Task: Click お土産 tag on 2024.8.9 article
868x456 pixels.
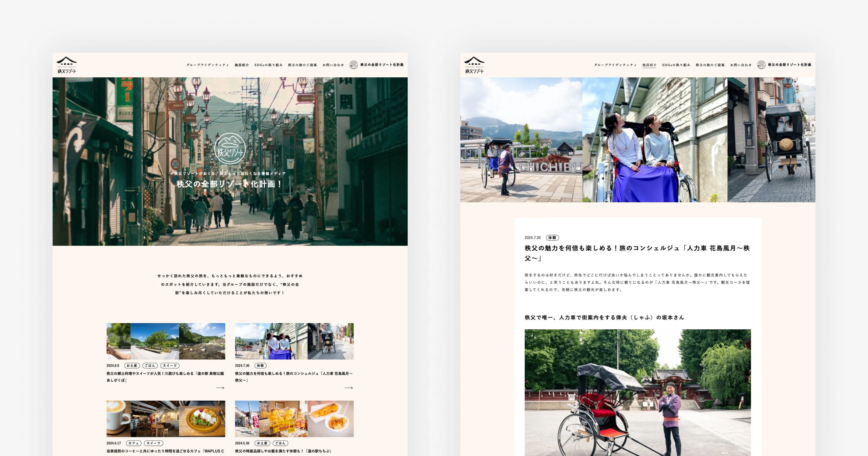Action: [x=132, y=366]
